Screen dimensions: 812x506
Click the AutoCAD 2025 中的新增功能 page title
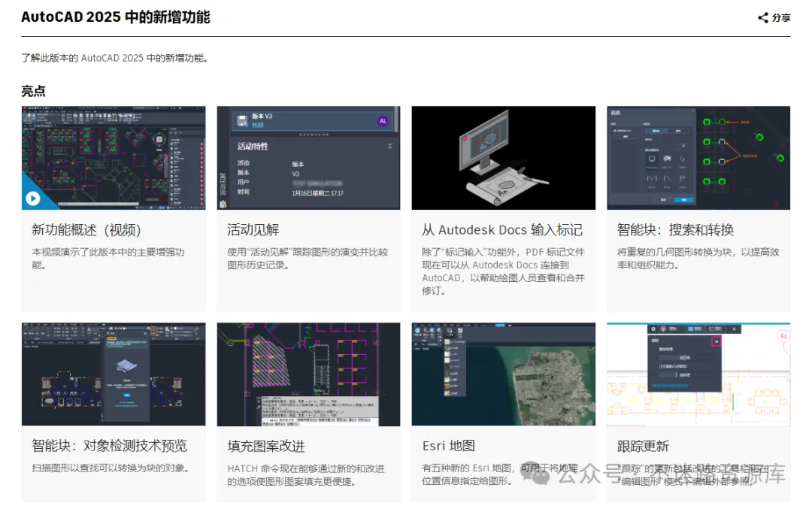116,17
